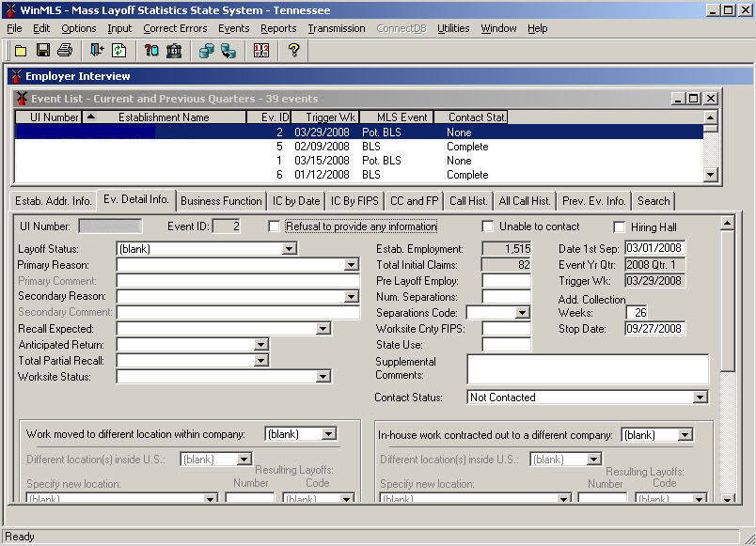Image resolution: width=756 pixels, height=546 pixels.
Task: Click the door with arrow toolbar icon
Action: click(98, 51)
